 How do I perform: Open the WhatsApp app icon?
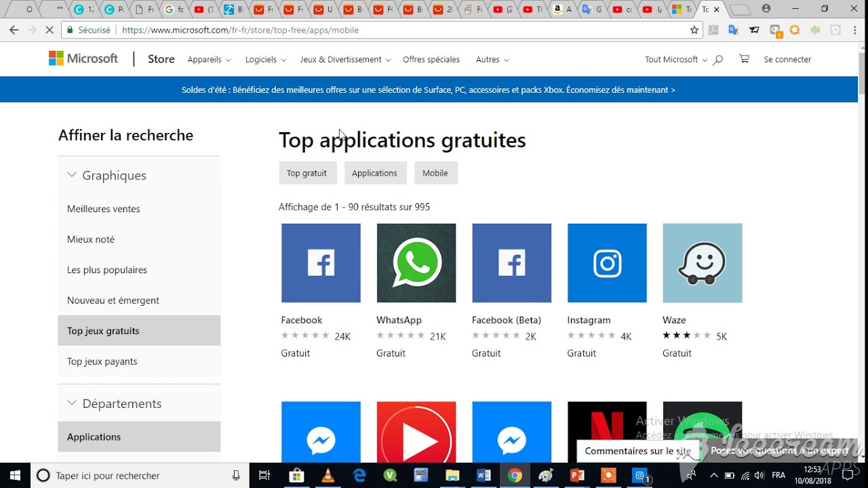416,263
